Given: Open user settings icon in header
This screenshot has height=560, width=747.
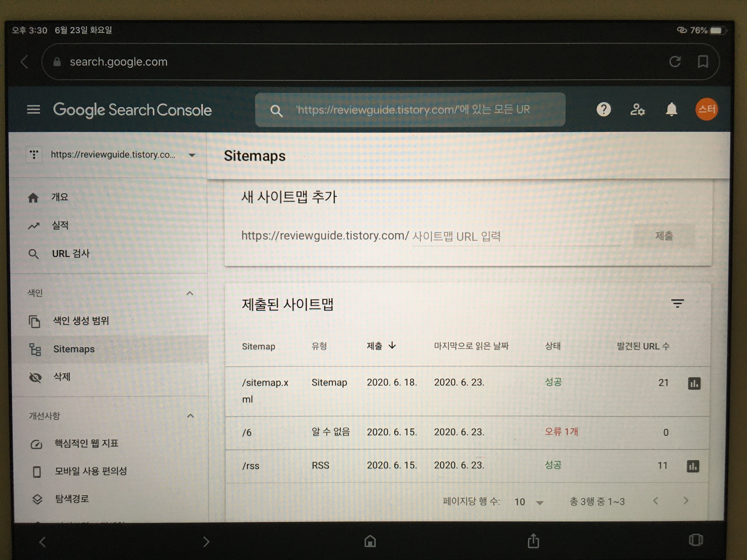Looking at the screenshot, I should coord(637,109).
